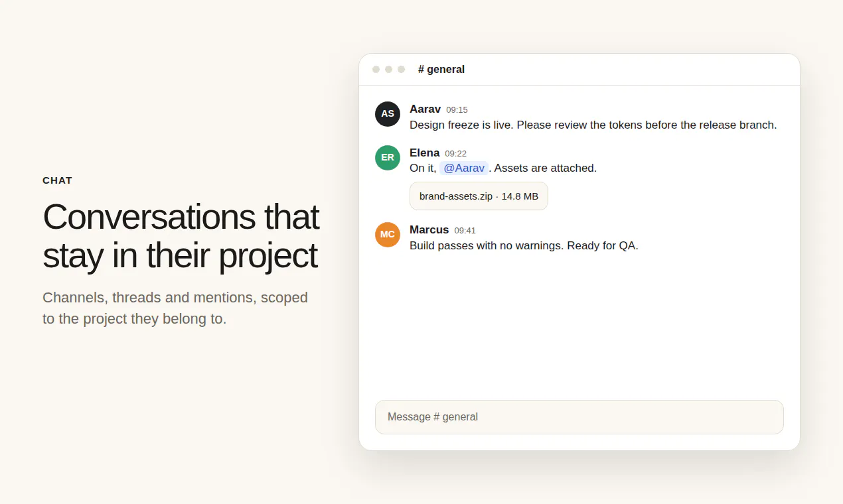Click the 09:15 timestamp
Image resolution: width=843 pixels, height=504 pixels.
click(457, 110)
